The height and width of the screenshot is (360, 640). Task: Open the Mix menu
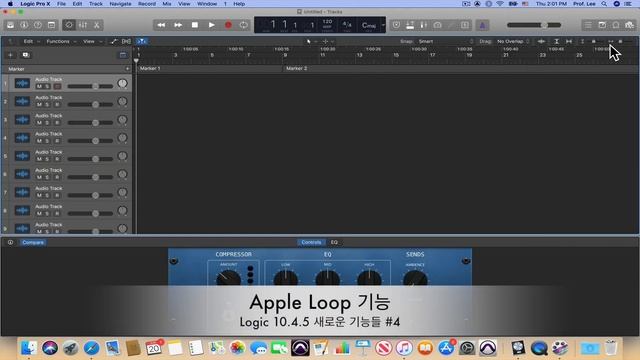167,4
